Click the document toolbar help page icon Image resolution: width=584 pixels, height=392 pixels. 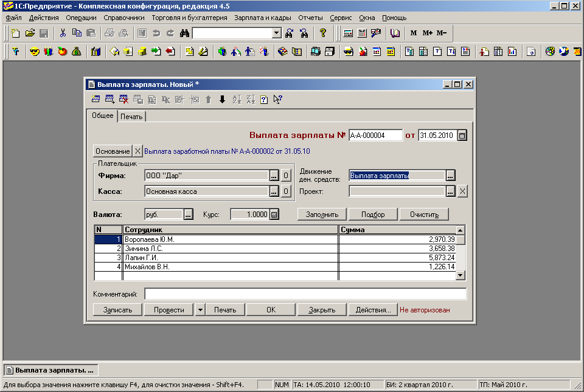[x=263, y=99]
